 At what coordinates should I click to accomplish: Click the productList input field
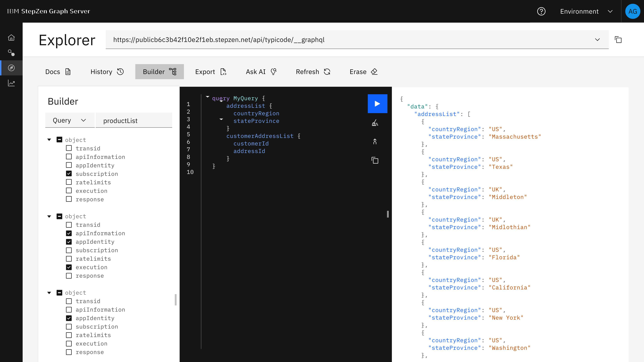(x=134, y=120)
